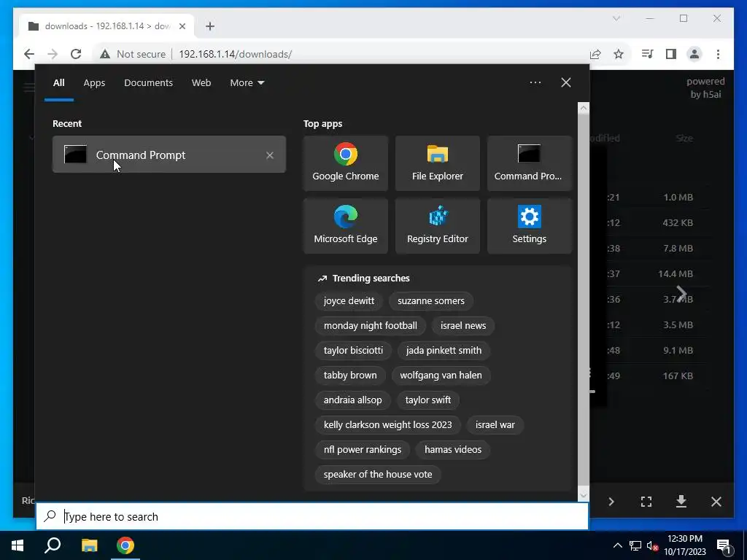
Task: Show hidden system tray icons
Action: point(617,545)
